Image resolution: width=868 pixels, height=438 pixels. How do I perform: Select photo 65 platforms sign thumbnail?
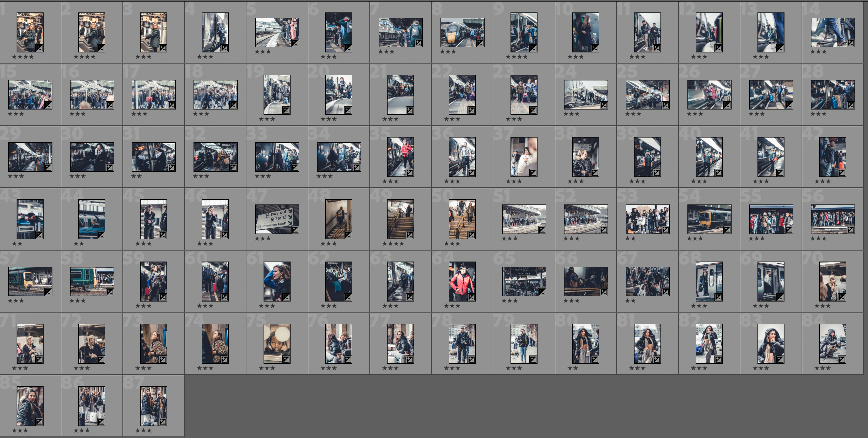[524, 281]
